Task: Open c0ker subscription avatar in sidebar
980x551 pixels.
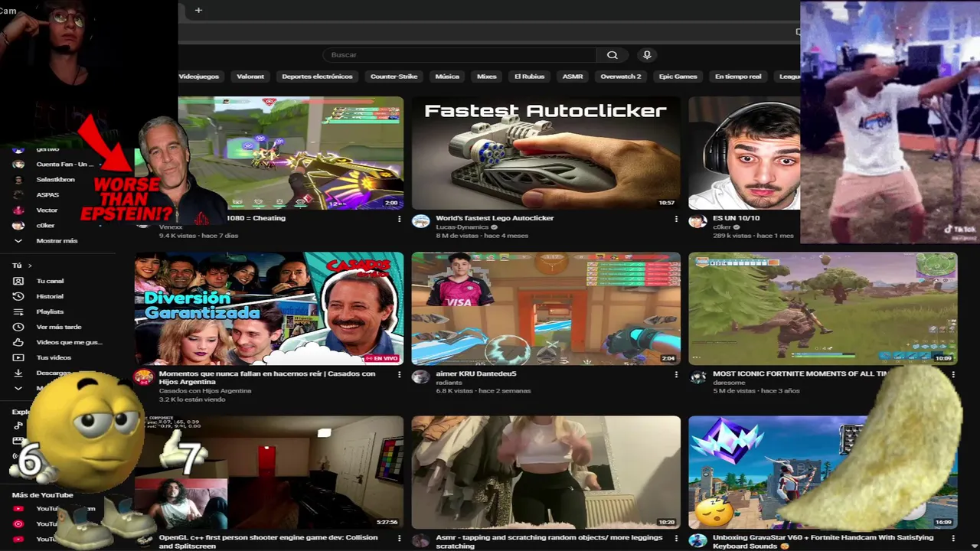Action: pos(18,226)
